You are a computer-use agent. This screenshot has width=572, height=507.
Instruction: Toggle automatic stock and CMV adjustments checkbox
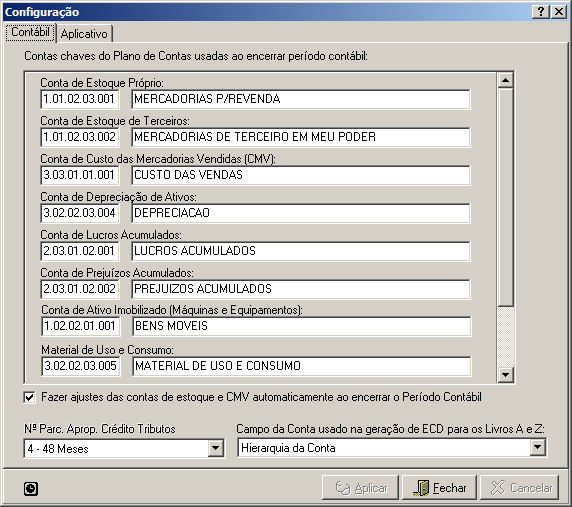pos(30,397)
